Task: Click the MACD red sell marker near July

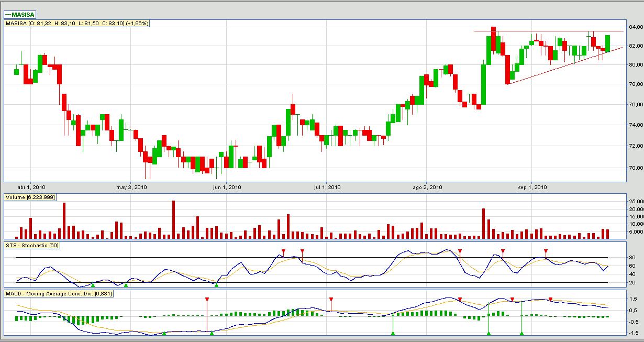Action: coord(331,299)
